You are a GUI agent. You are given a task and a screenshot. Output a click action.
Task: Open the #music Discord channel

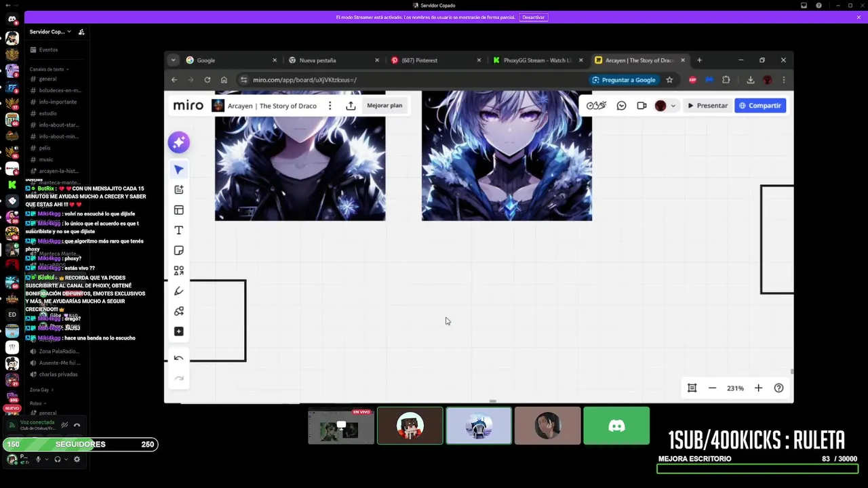[x=46, y=159]
